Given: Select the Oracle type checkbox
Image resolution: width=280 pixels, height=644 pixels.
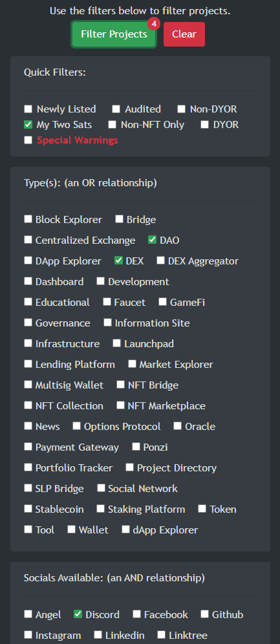Looking at the screenshot, I should click(x=177, y=426).
